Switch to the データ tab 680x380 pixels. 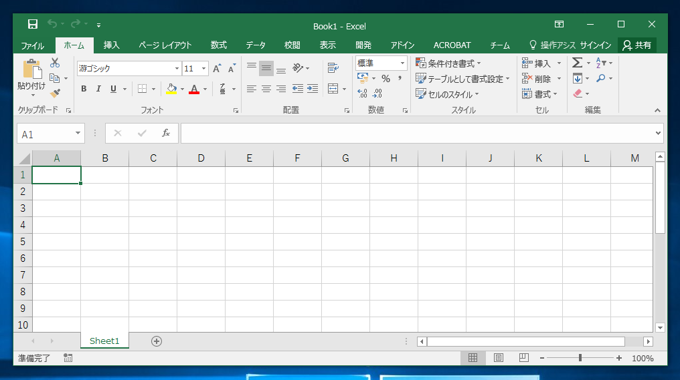(255, 45)
